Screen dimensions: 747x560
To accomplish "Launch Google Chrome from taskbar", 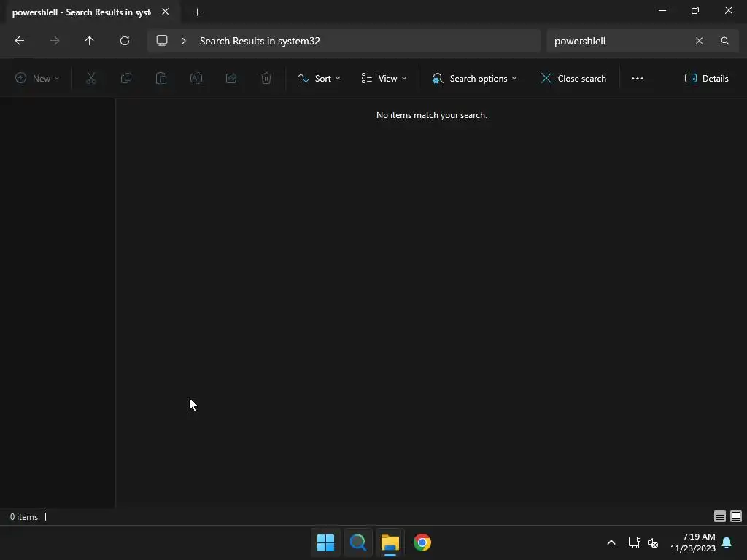I will [x=422, y=542].
